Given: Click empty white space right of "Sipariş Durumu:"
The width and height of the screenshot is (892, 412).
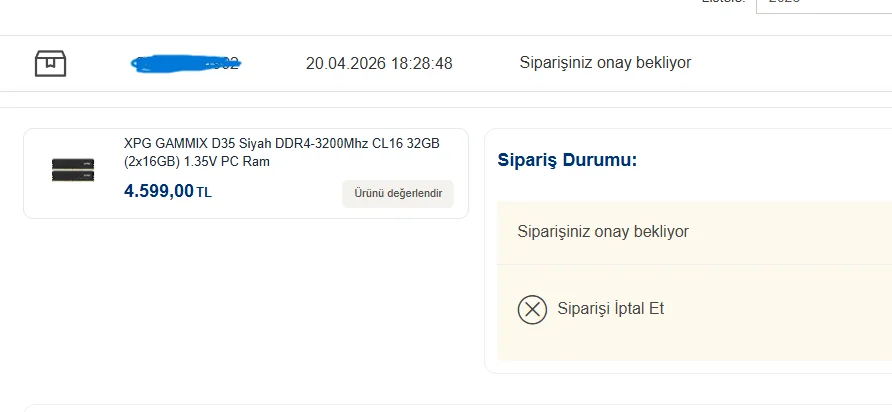Looking at the screenshot, I should 760,159.
